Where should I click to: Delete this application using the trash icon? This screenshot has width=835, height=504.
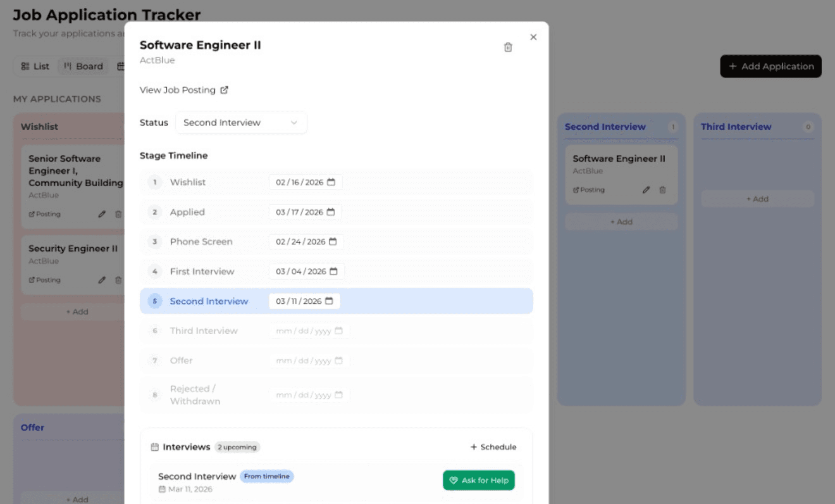pyautogui.click(x=508, y=47)
